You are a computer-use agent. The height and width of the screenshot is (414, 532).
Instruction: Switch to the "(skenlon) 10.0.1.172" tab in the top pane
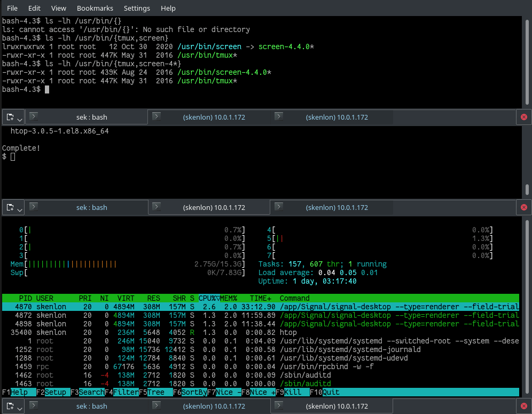[x=214, y=116]
